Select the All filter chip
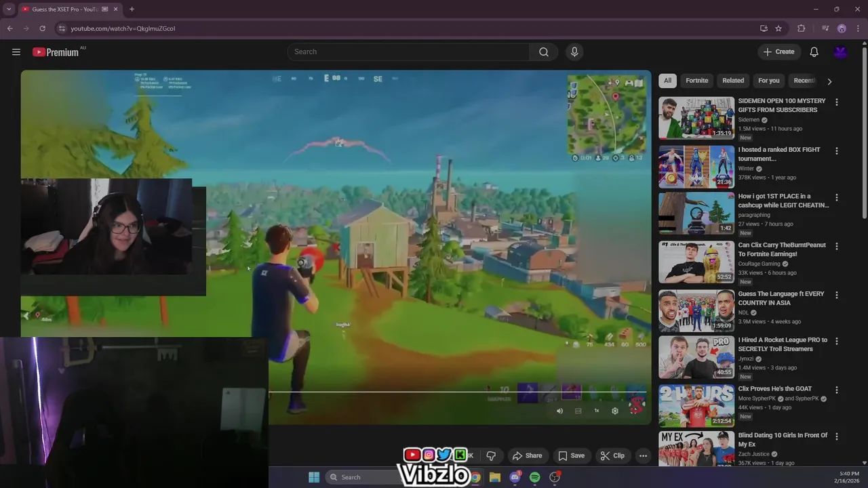 coord(667,81)
